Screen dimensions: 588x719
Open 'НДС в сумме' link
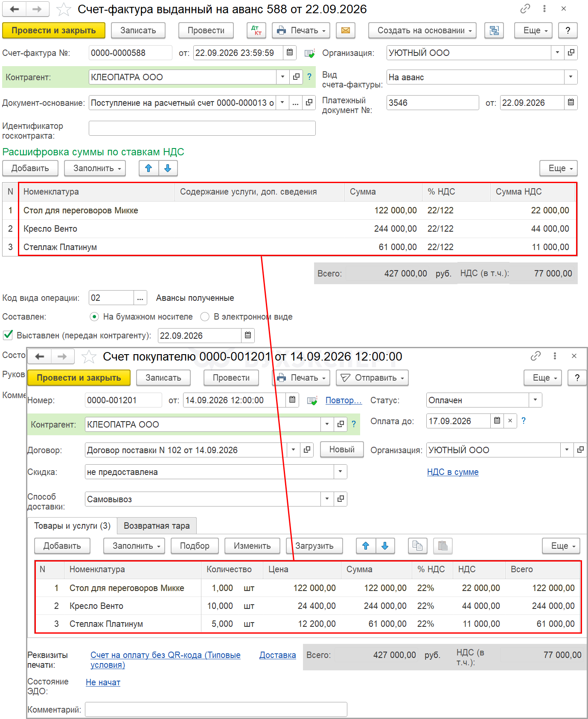(x=453, y=472)
